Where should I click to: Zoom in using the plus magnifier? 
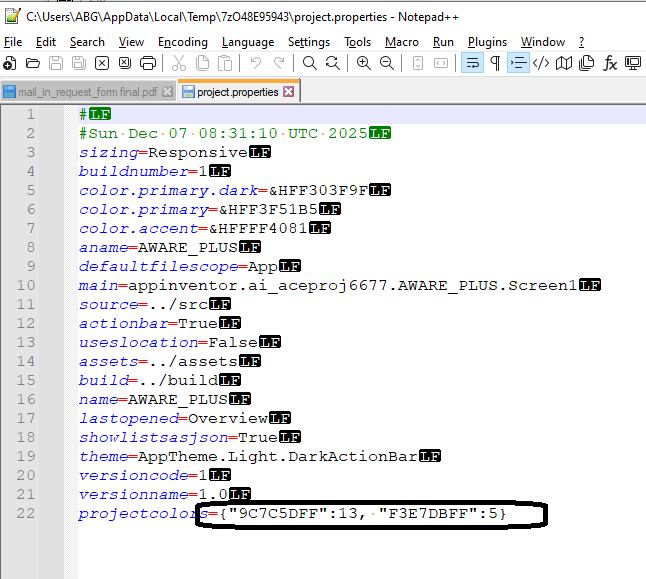point(363,63)
